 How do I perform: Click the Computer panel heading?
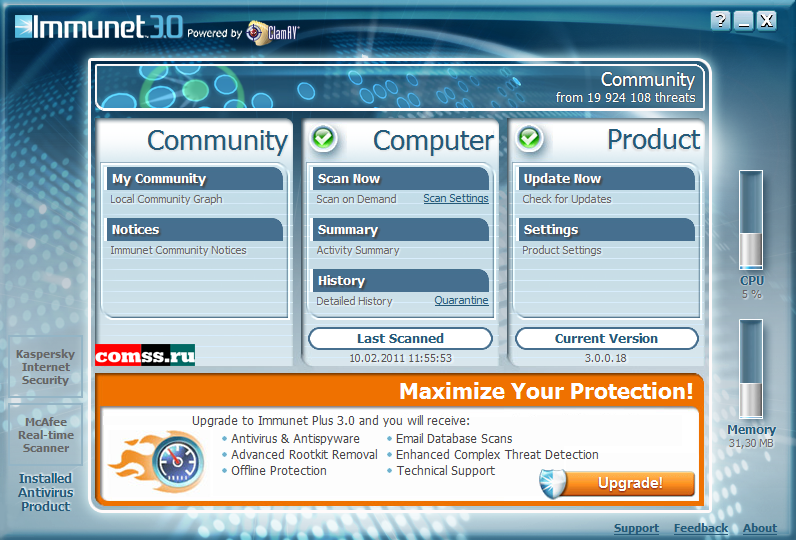tap(433, 141)
